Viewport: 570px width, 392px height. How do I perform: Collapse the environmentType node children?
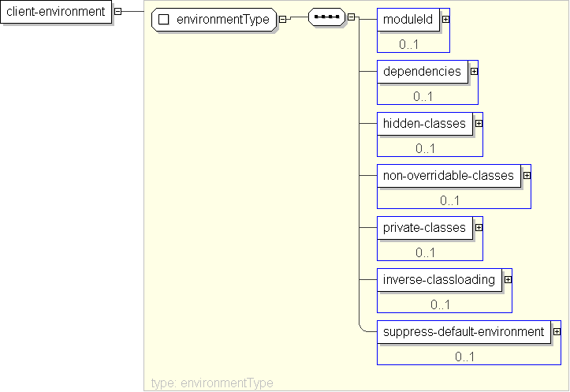(283, 20)
